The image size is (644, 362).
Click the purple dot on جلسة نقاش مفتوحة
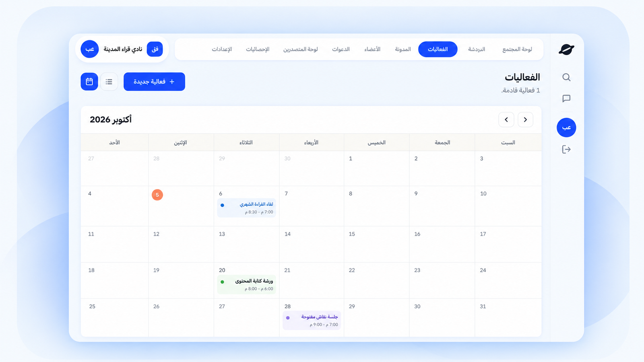(x=288, y=318)
